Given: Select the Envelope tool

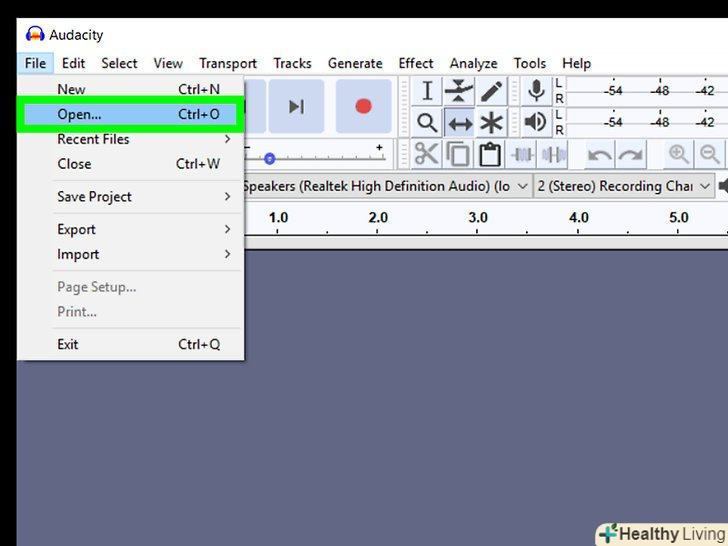Looking at the screenshot, I should tap(459, 91).
